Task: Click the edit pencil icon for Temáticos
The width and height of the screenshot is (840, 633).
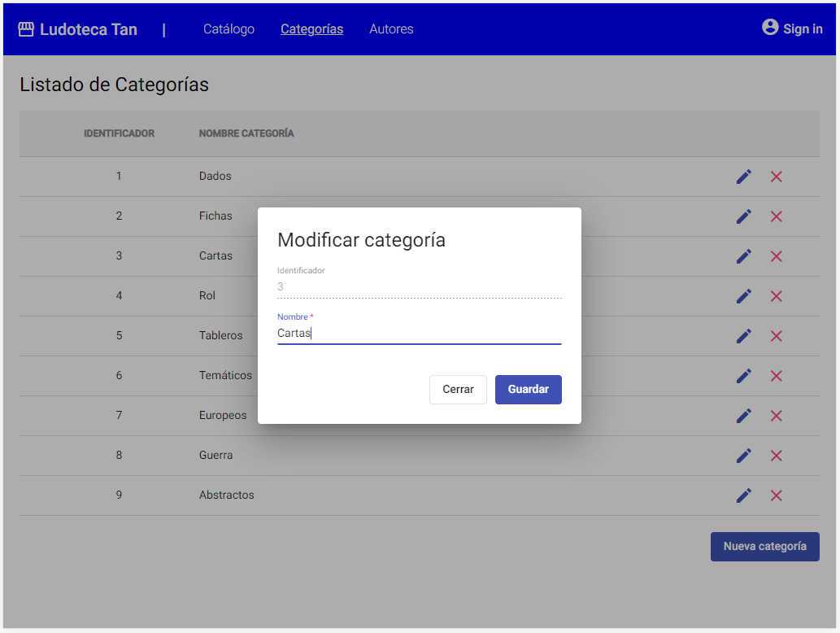Action: pos(743,376)
